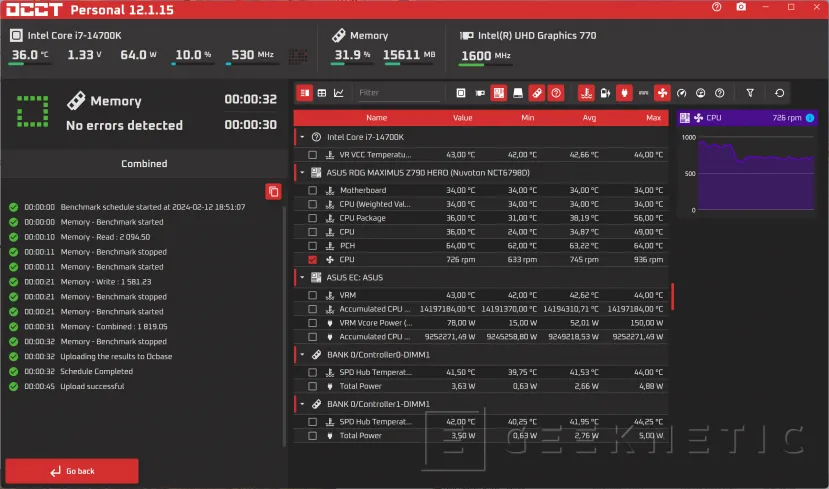Check the VRM Vcore Power checkbox
The width and height of the screenshot is (829, 489).
pos(312,323)
